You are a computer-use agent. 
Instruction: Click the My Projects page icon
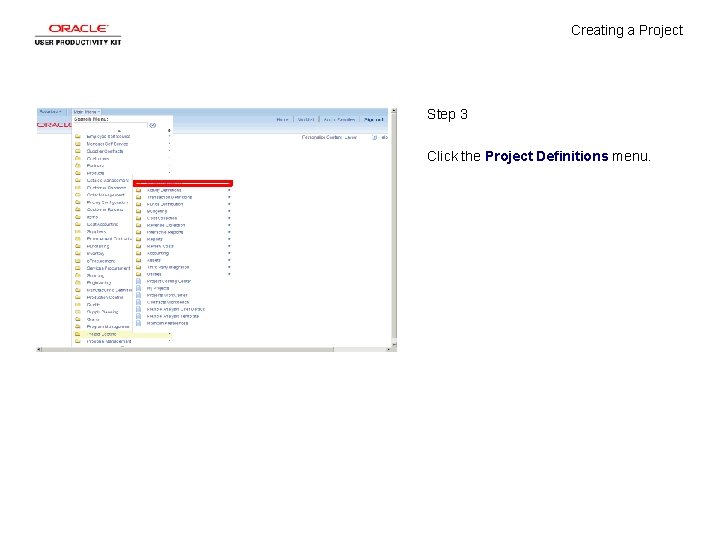(x=138, y=288)
